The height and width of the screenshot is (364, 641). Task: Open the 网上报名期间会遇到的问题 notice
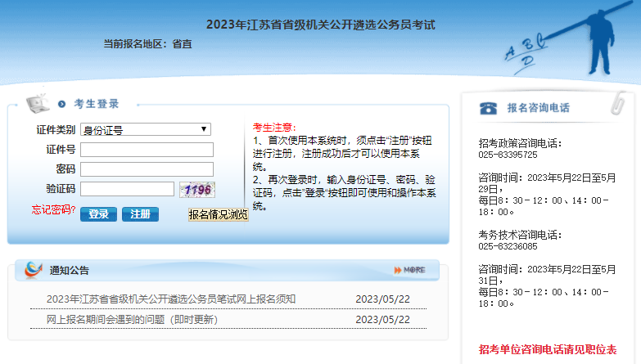pyautogui.click(x=132, y=320)
